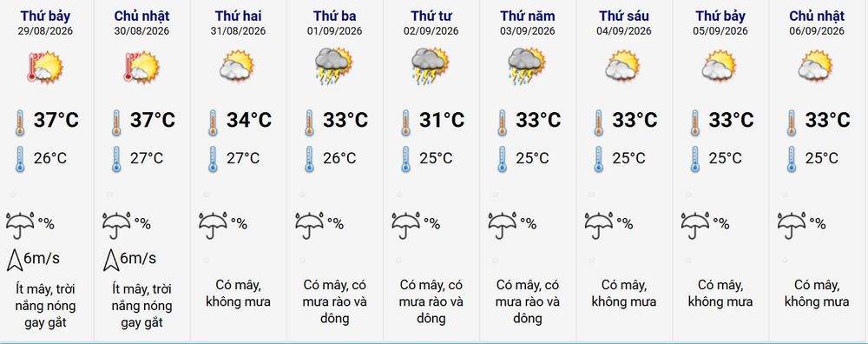Click the red high-temperature thermometer for 31/08
The width and height of the screenshot is (868, 344).
[x=214, y=122]
